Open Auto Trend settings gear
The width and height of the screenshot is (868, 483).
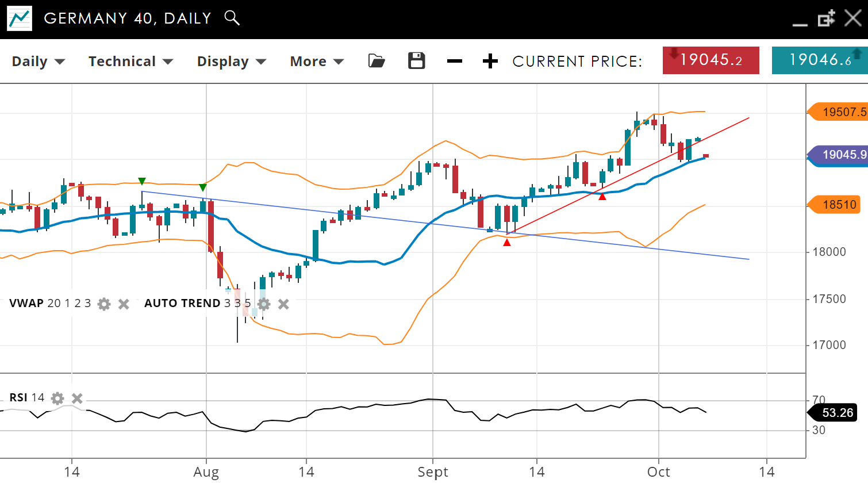pos(264,304)
